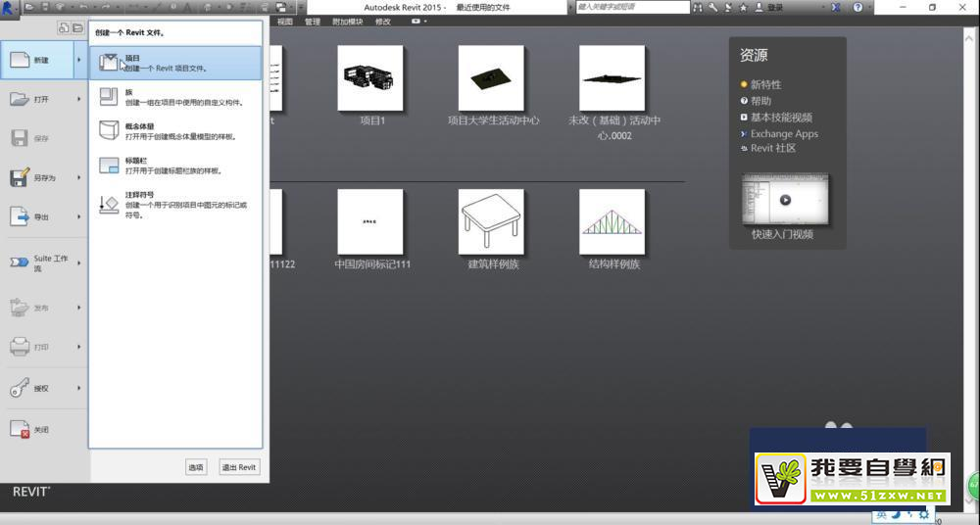Click the Help question mark icon

[x=857, y=8]
